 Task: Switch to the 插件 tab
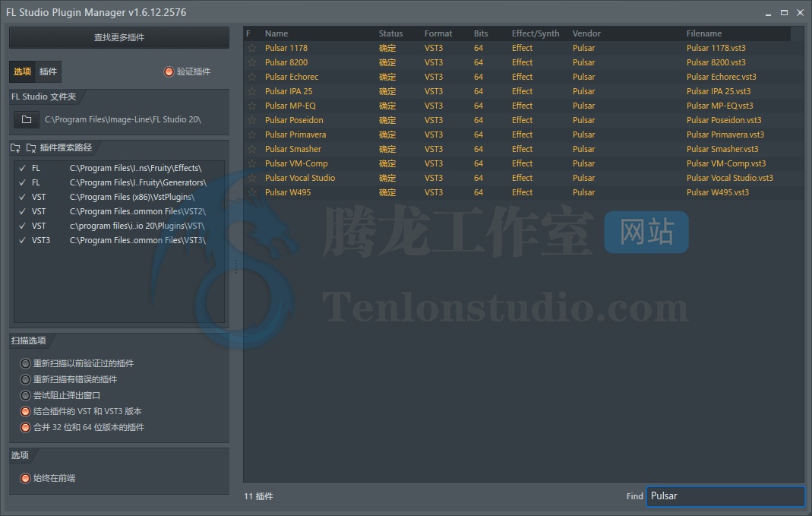pyautogui.click(x=48, y=71)
